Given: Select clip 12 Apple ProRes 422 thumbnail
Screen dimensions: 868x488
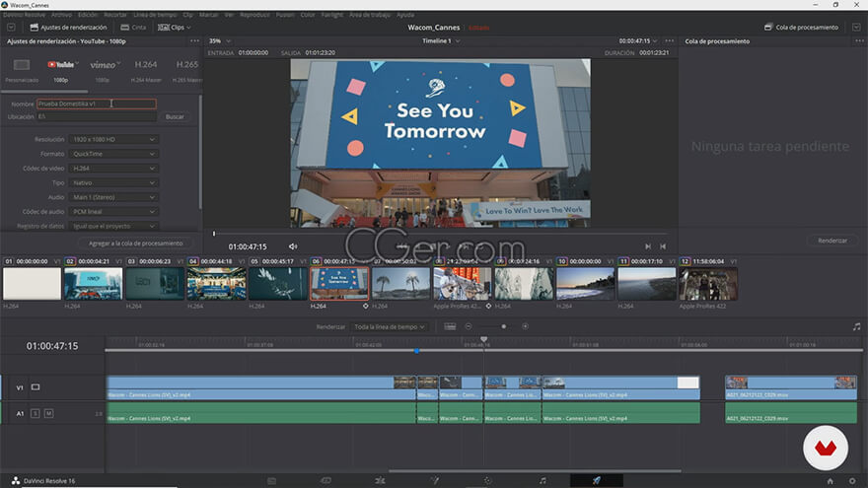Looking at the screenshot, I should coord(708,284).
